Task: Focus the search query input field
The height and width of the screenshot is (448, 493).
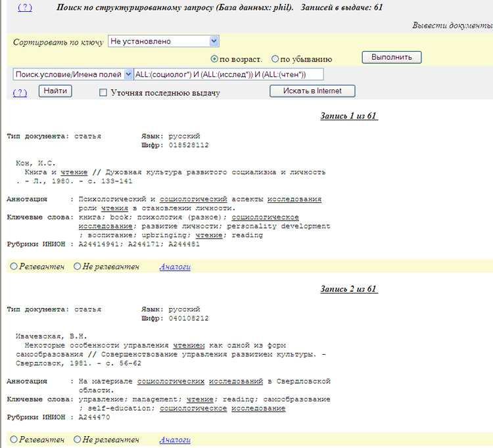Action: [x=229, y=74]
